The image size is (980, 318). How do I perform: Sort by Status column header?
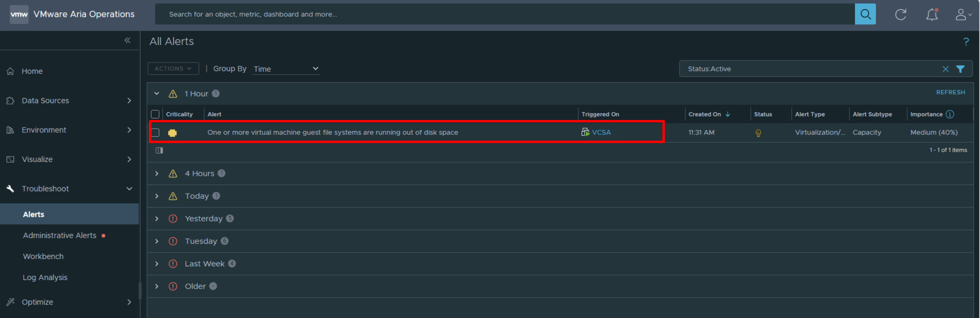point(763,114)
